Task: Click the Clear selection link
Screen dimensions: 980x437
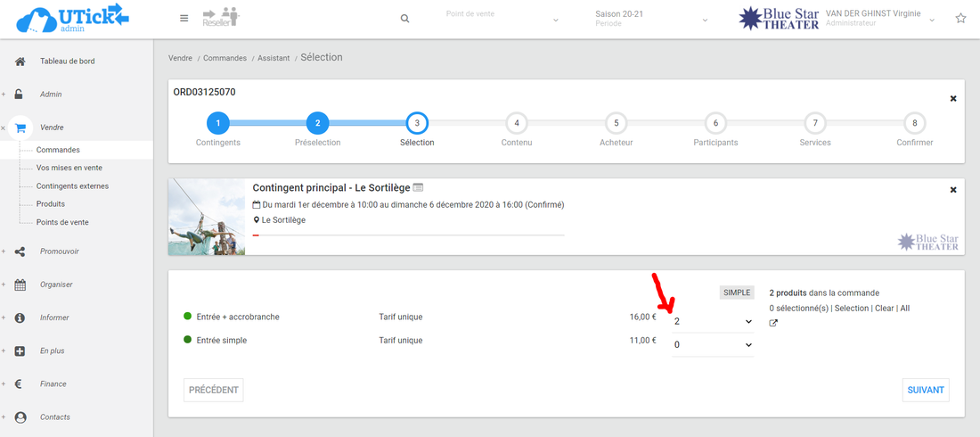Action: [884, 309]
